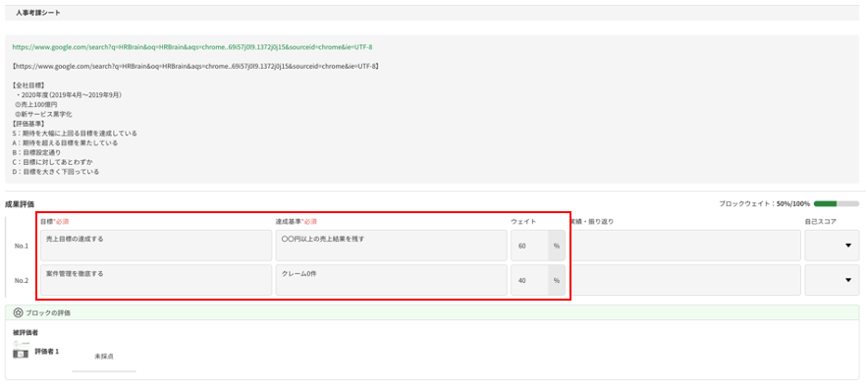This screenshot has width=868, height=390.
Task: Open the No.1 self score dropdown
Action: click(x=832, y=246)
